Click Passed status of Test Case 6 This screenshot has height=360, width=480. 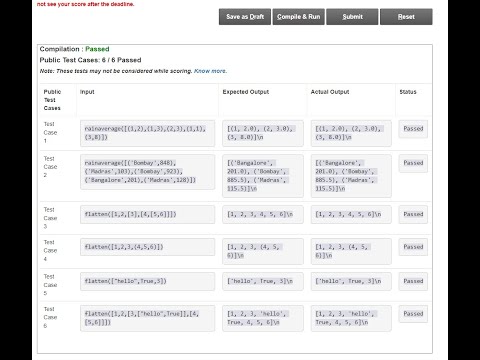[x=413, y=314]
